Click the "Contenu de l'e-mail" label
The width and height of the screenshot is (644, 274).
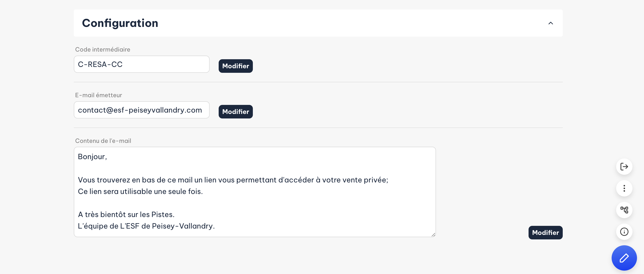pyautogui.click(x=103, y=141)
